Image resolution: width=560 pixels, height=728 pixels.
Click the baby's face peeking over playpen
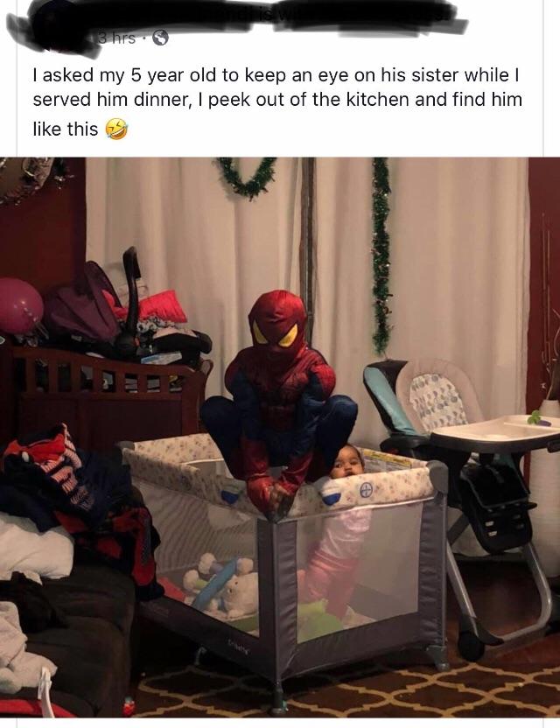tap(347, 462)
